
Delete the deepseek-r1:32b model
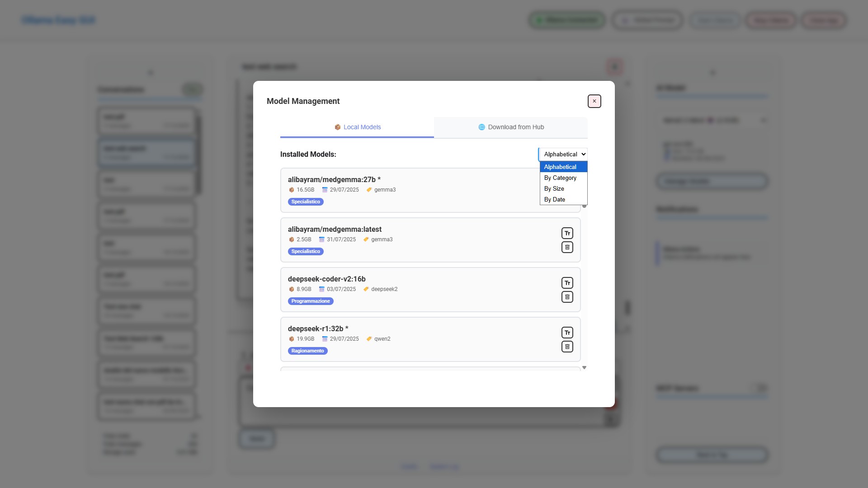[x=567, y=347]
